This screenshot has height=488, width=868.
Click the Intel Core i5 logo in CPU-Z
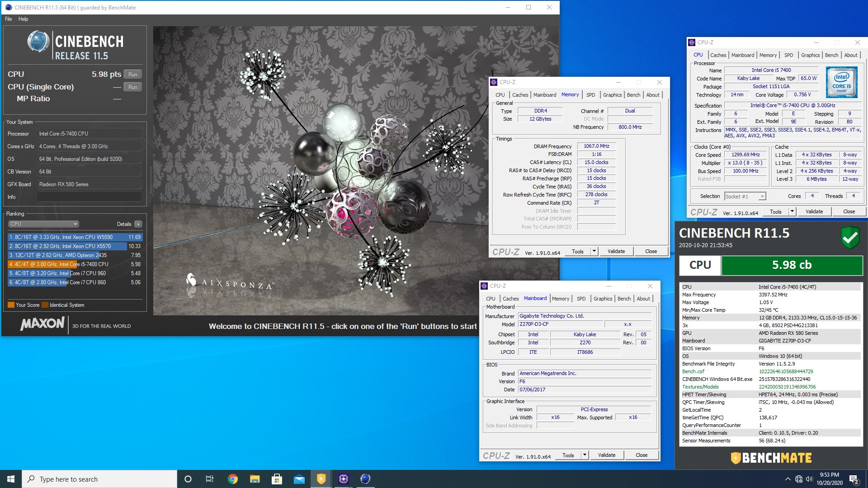click(x=841, y=82)
